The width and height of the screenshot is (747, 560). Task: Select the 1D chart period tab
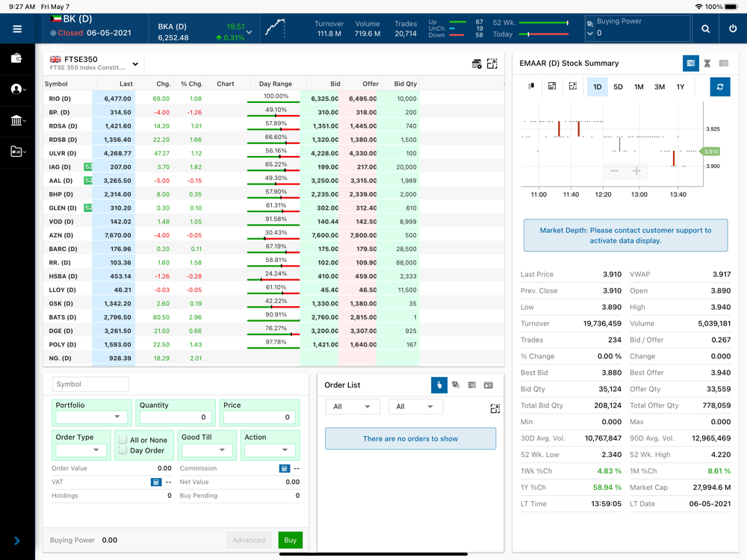coord(598,87)
